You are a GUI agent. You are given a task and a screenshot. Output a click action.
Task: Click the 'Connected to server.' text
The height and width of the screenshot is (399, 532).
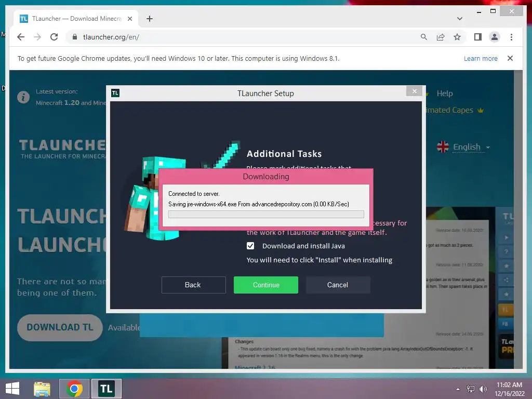(194, 194)
